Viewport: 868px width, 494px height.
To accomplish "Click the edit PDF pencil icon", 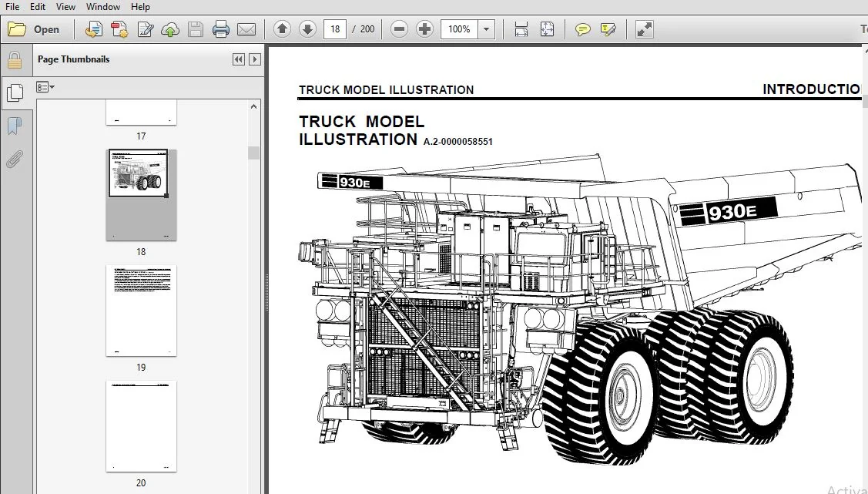I will click(145, 29).
